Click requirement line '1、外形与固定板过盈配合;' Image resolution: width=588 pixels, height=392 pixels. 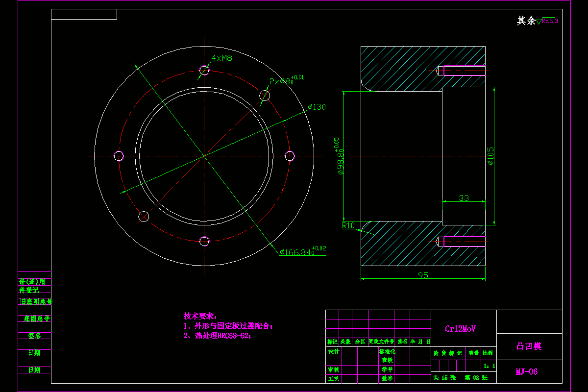tap(228, 326)
